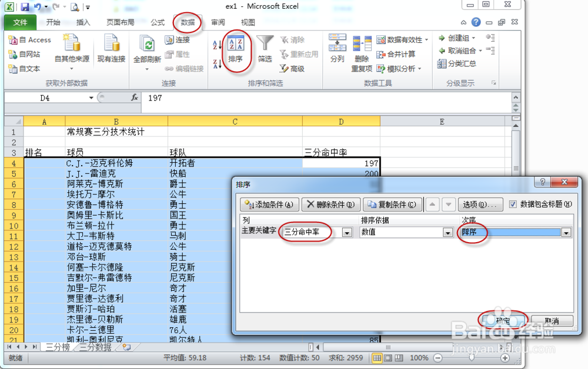Image resolution: width=588 pixels, height=369 pixels.
Task: Switch to the 三分数据 sheet tab
Action: tap(95, 347)
